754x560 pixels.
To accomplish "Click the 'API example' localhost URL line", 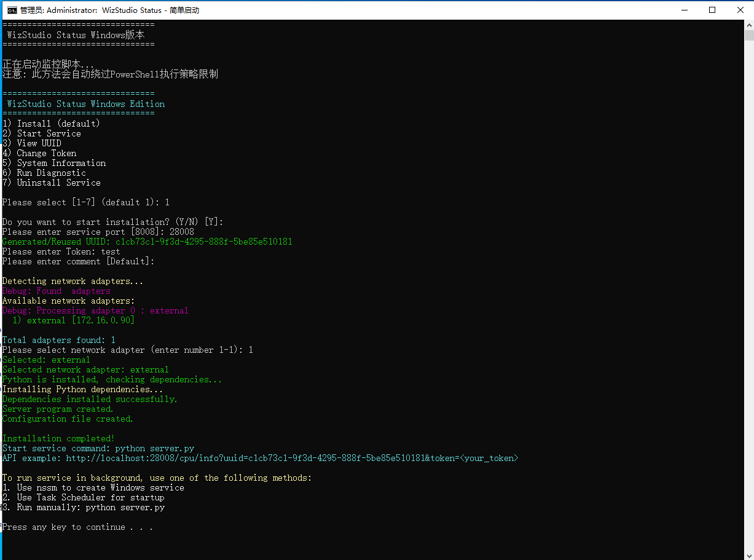I will coord(261,458).
